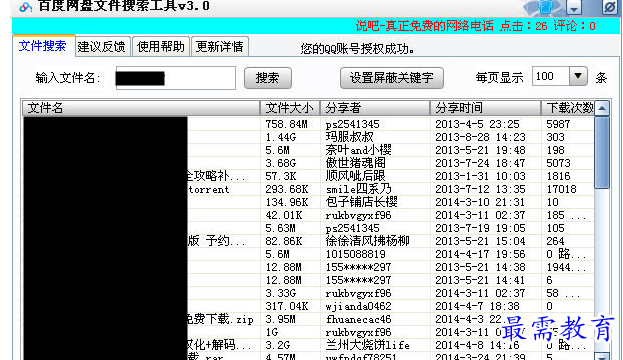The width and height of the screenshot is (623, 360).
Task: Switch to the 文件搜索 tab
Action: click(x=43, y=46)
